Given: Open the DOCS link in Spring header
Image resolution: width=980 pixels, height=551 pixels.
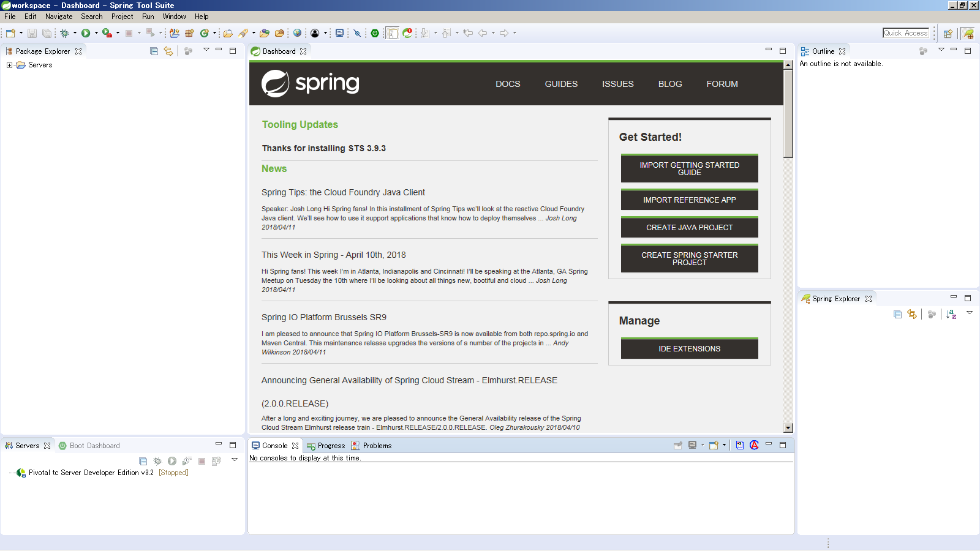Looking at the screenshot, I should (x=508, y=84).
